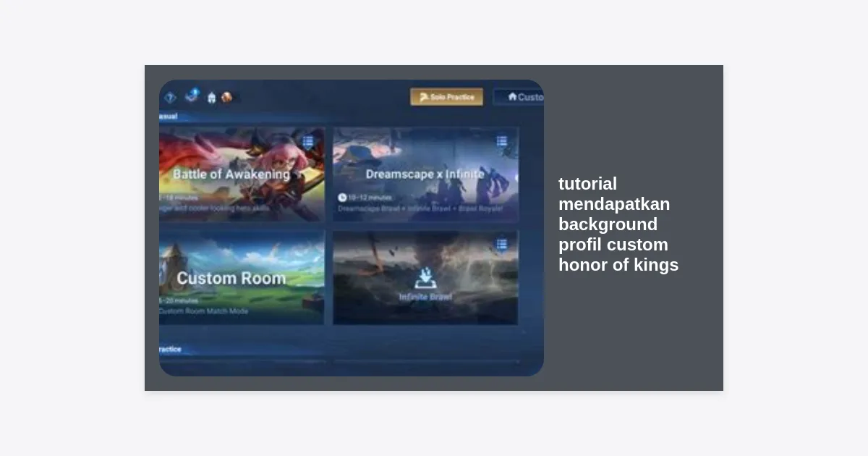
Task: Open the blue layered cube icon with notification
Action: (192, 95)
